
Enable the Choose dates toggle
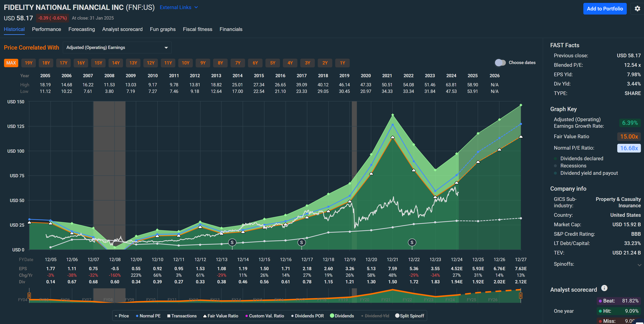[x=500, y=63]
